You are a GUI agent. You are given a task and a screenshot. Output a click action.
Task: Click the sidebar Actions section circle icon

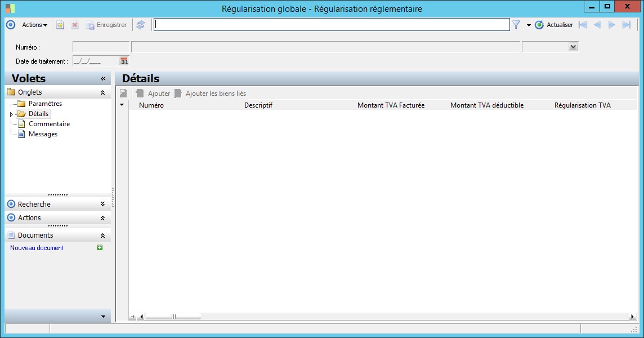(x=11, y=218)
